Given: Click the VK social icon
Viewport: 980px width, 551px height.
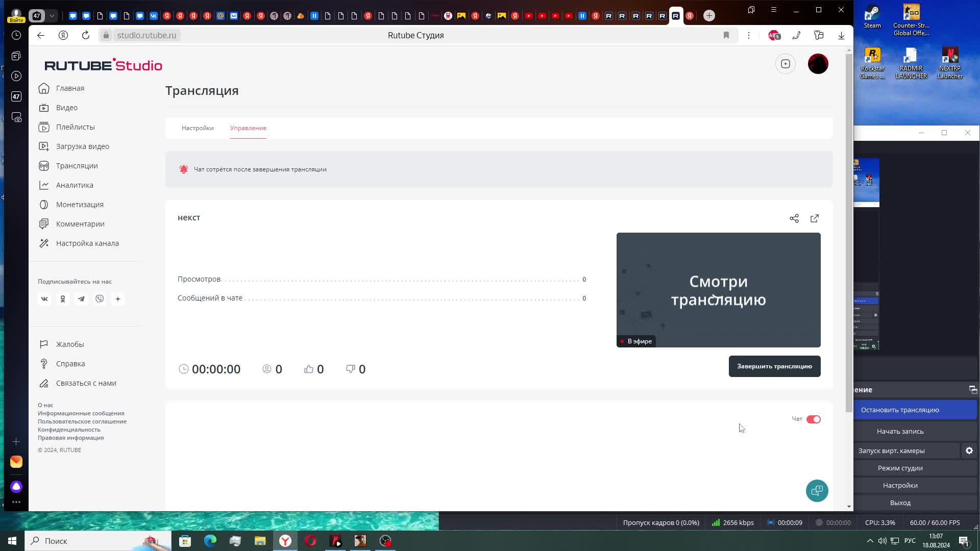Looking at the screenshot, I should (44, 299).
